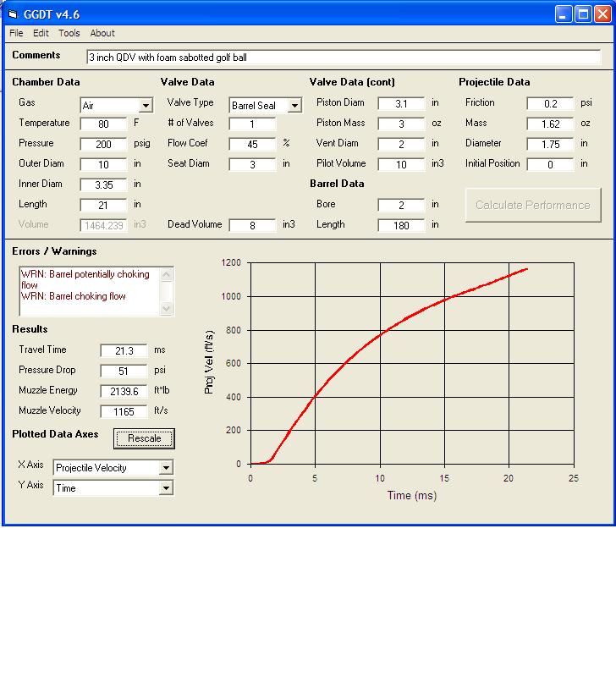Viewport: 616px width, 677px height.
Task: Open the Tools menu
Action: coord(69,33)
